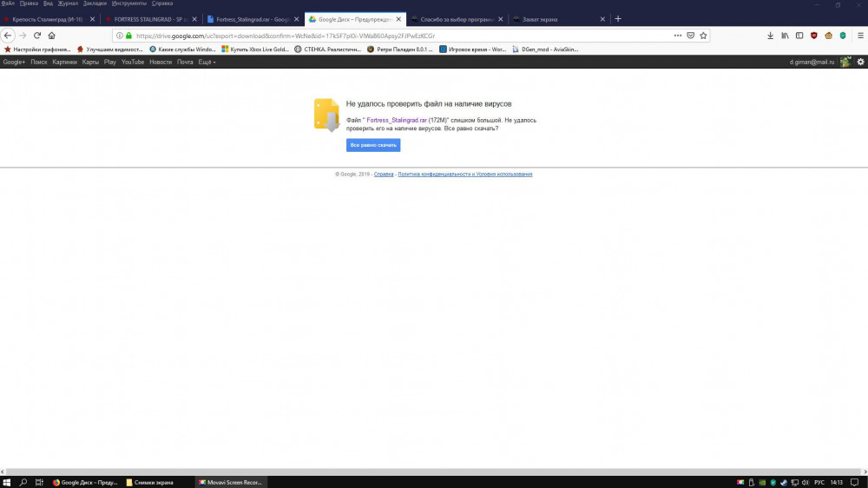Open the Правка menu

(x=29, y=3)
